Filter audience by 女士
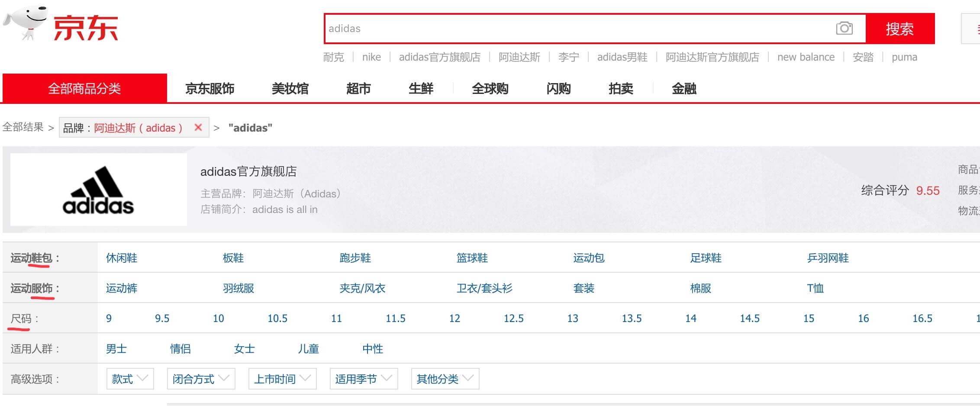The width and height of the screenshot is (980, 406). (x=245, y=349)
